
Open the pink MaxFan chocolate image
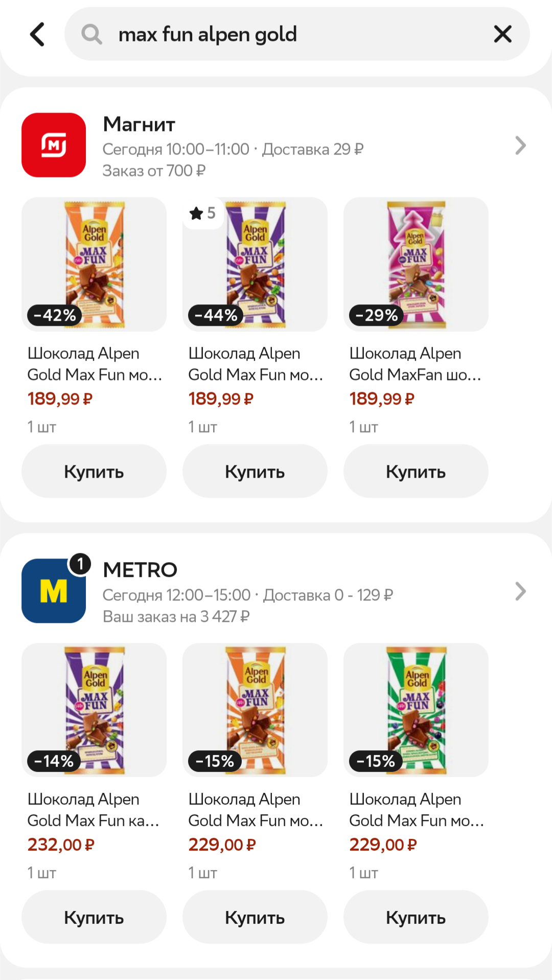click(x=416, y=264)
